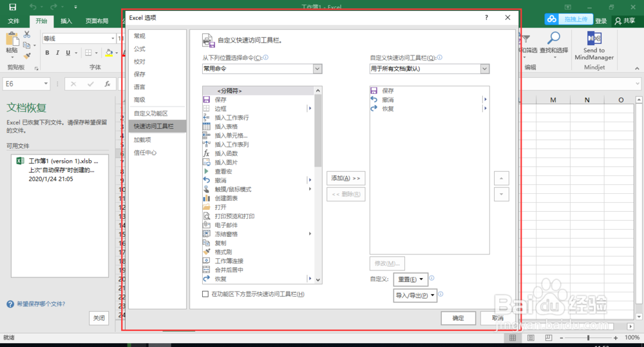Click the fill color bucket swatch
The image size is (644, 347).
click(x=109, y=53)
